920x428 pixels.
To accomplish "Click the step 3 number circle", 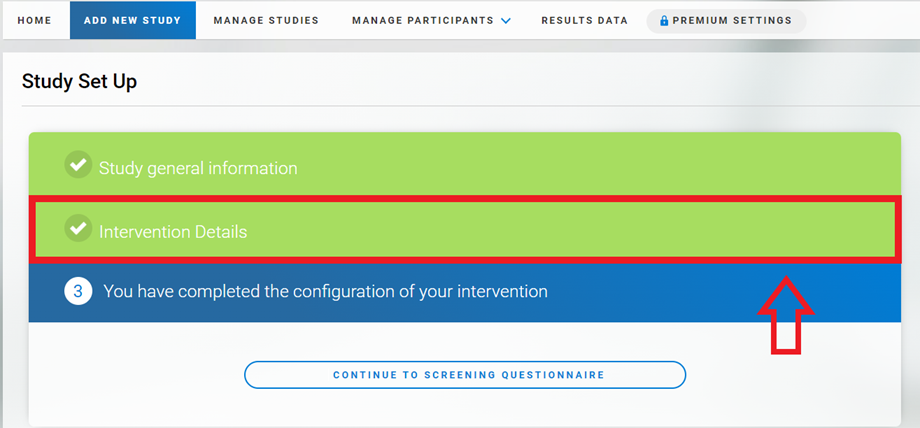I will 78,292.
